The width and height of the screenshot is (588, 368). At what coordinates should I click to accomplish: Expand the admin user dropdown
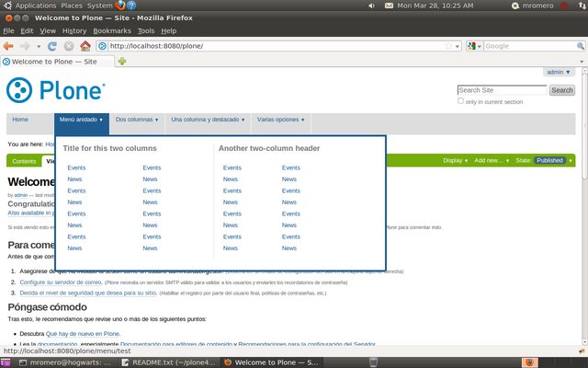(559, 72)
